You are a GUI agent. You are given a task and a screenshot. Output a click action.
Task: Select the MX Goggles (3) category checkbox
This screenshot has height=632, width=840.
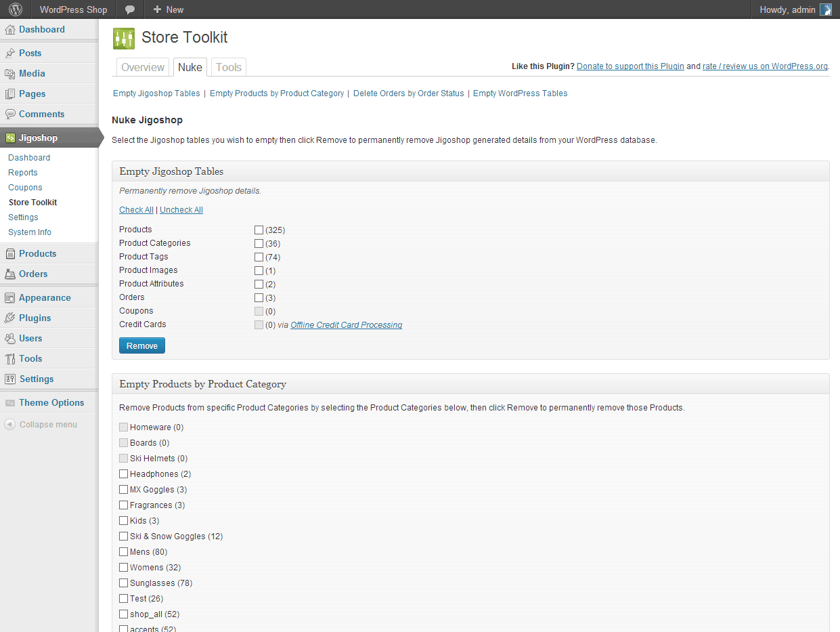pyautogui.click(x=123, y=490)
